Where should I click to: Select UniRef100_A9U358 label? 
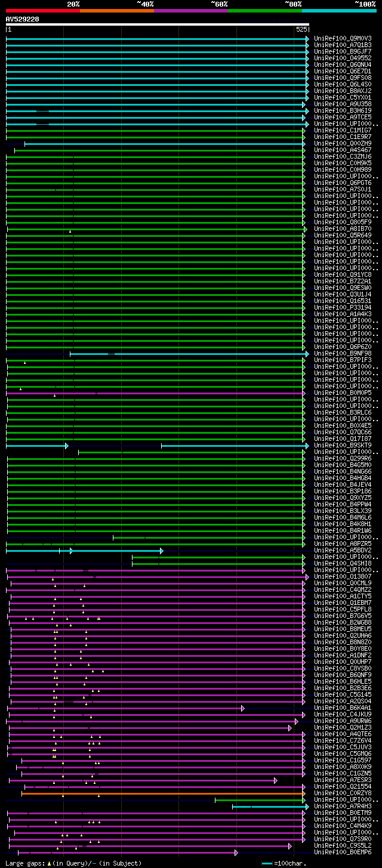pos(343,104)
